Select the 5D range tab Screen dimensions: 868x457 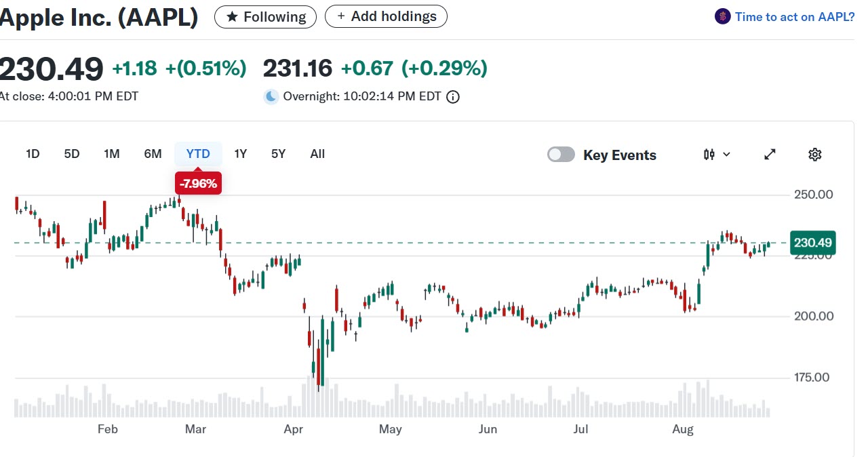tap(72, 154)
